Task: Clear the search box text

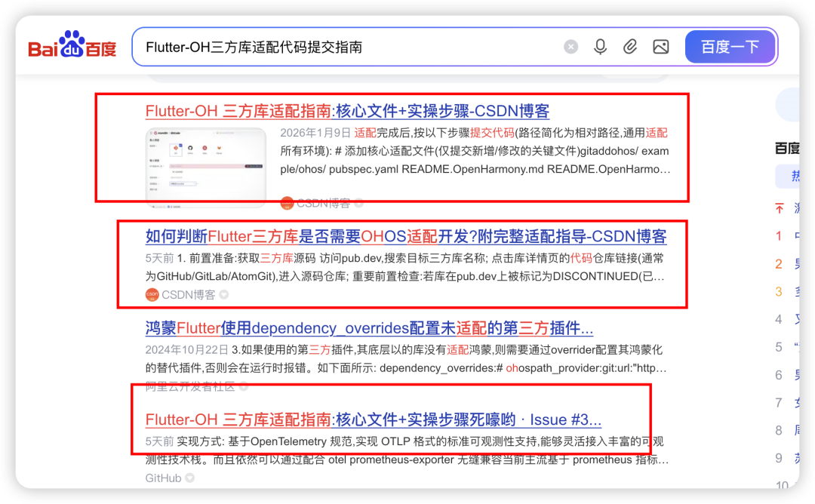Action: [x=570, y=48]
